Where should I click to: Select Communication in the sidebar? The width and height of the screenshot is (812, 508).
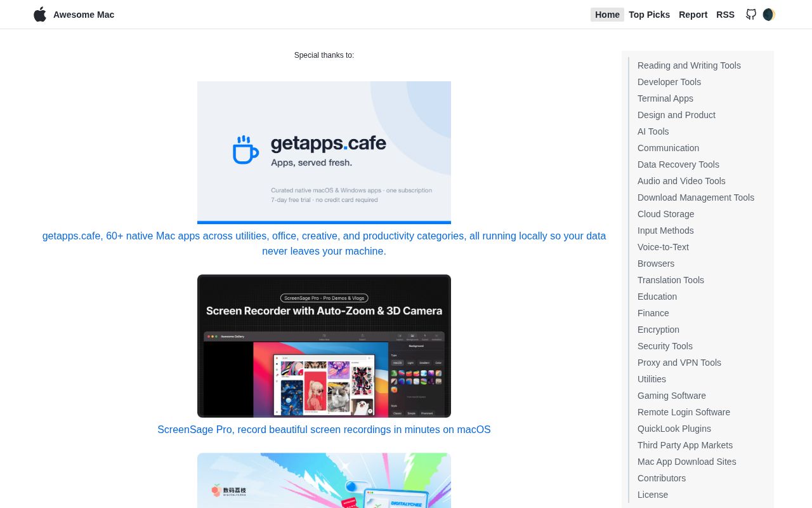[668, 148]
